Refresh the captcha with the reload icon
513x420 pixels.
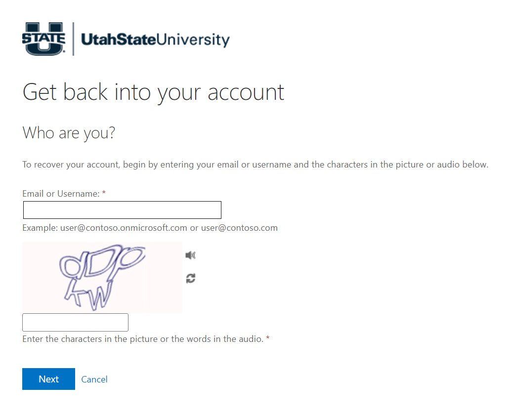[191, 278]
